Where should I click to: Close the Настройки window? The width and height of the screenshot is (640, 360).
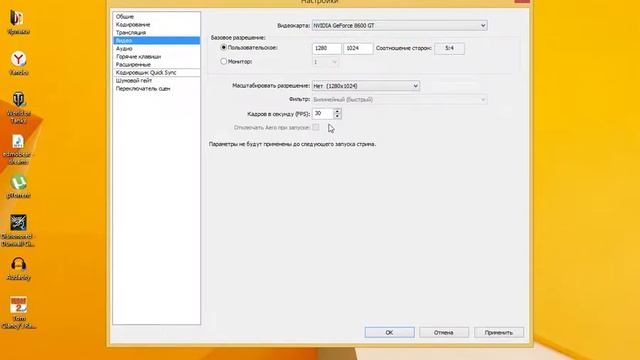coord(522,1)
